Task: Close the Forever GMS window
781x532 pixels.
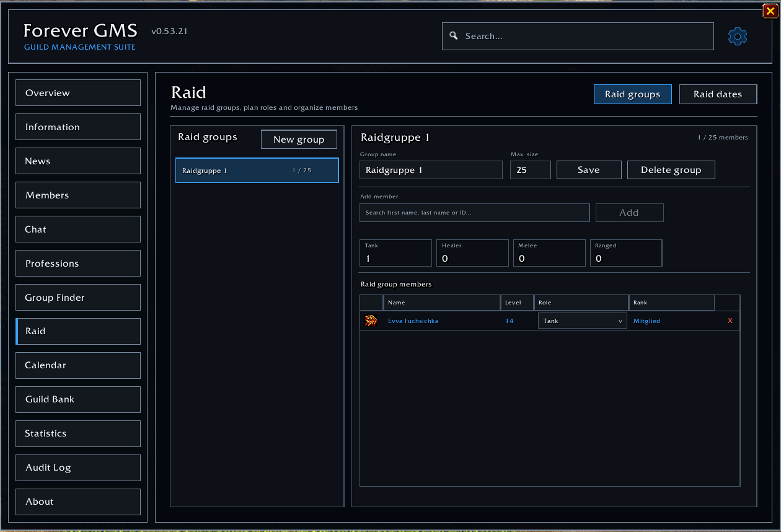Action: point(770,10)
